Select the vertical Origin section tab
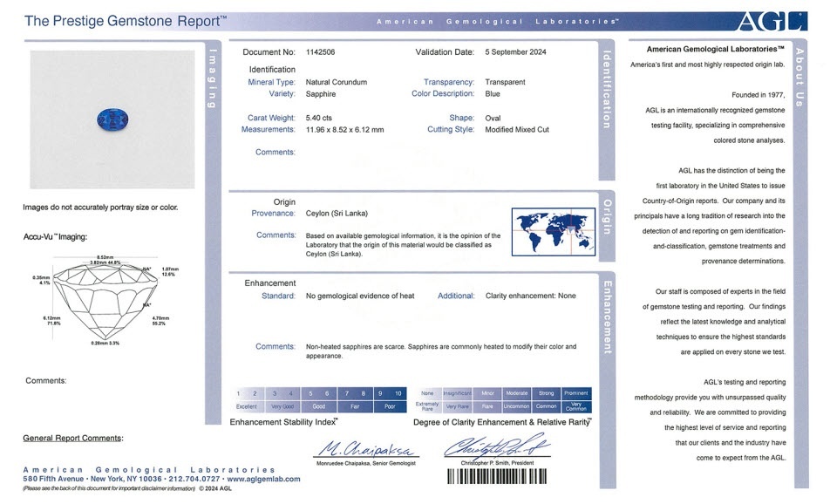Image resolution: width=830 pixels, height=504 pixels. coord(608,217)
